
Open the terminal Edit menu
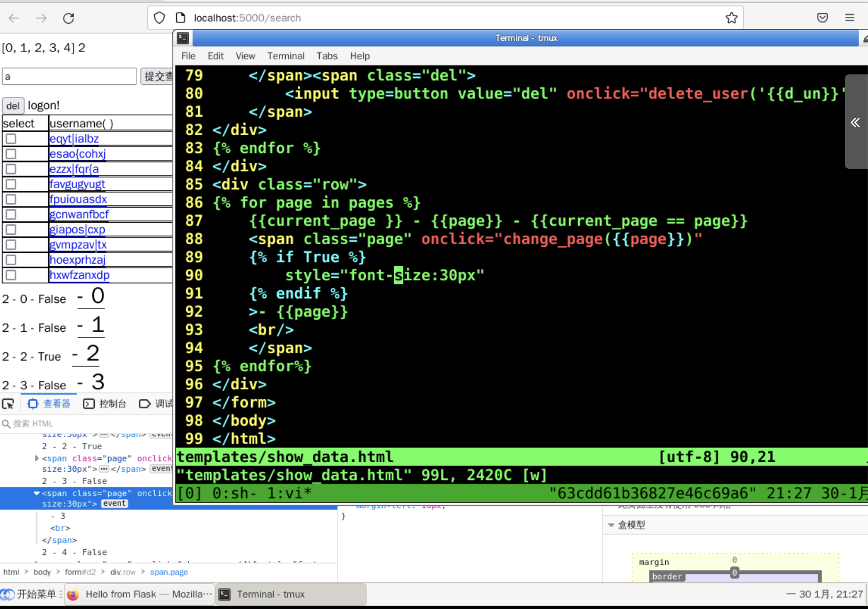[215, 56]
